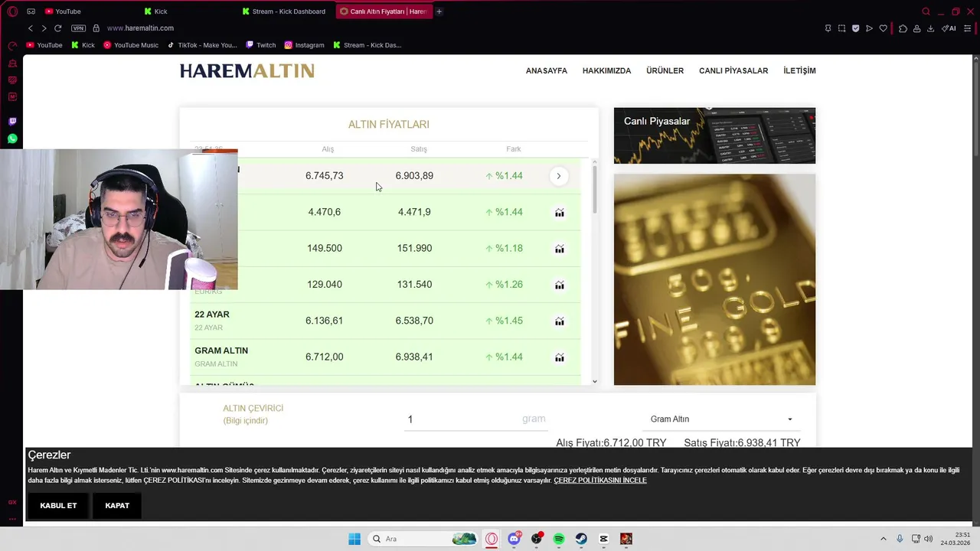Image resolution: width=980 pixels, height=551 pixels.
Task: Open the profile account icon
Action: pos(916,28)
